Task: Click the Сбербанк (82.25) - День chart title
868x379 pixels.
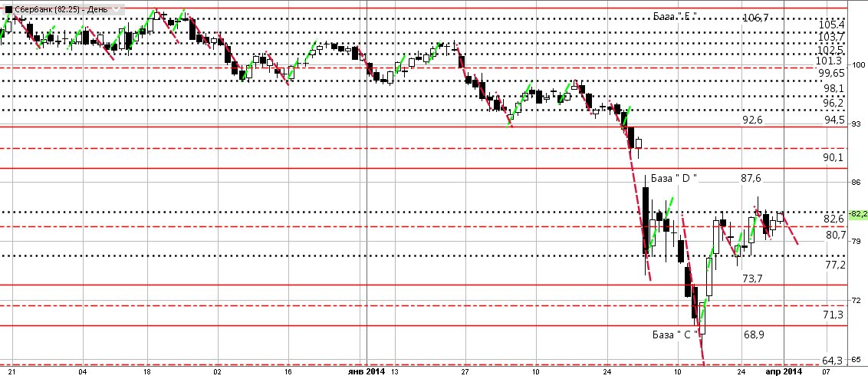Action: [63, 5]
